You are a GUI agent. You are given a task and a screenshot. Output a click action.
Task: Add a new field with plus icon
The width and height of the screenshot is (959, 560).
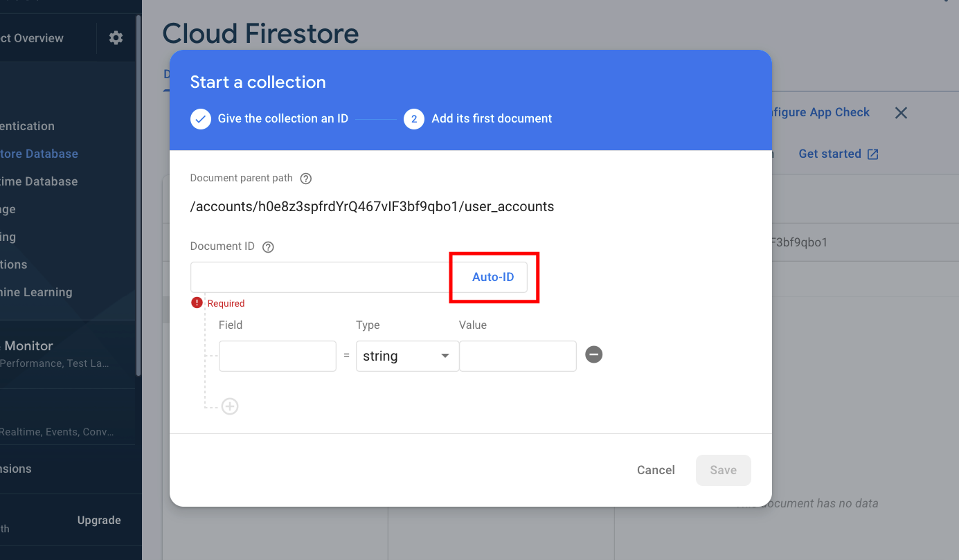pos(230,406)
